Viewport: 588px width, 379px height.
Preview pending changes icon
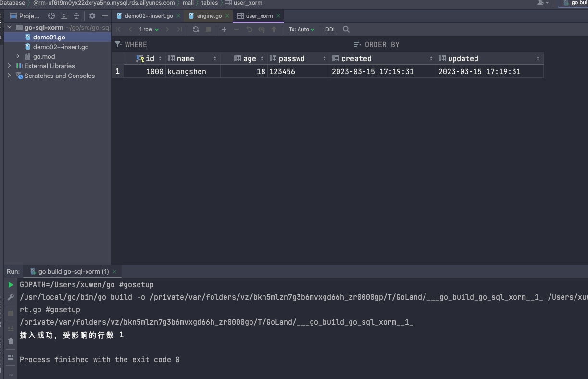pos(262,29)
